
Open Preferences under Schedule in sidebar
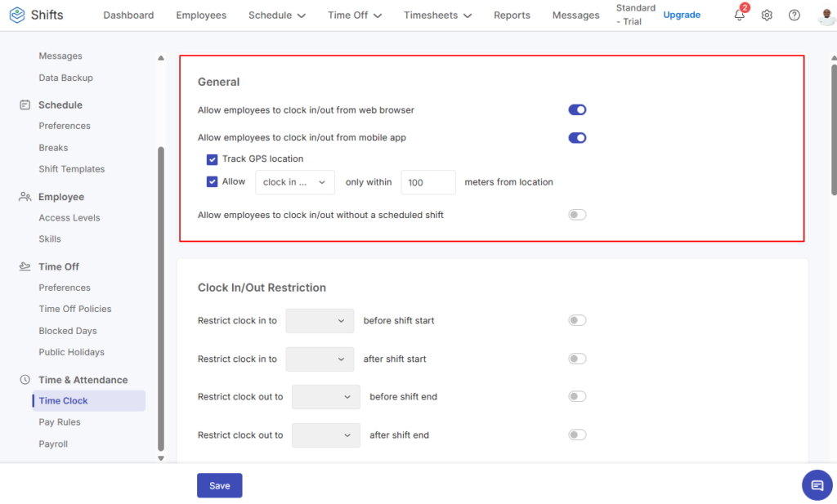point(64,126)
